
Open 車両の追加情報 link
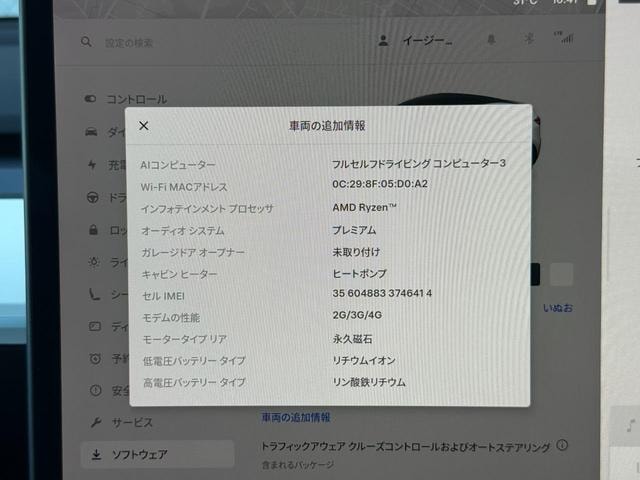coord(296,417)
